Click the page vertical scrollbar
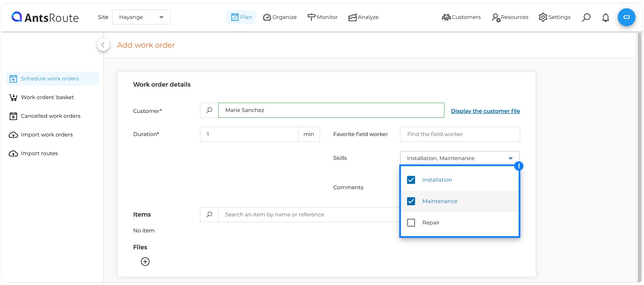 tap(639, 157)
